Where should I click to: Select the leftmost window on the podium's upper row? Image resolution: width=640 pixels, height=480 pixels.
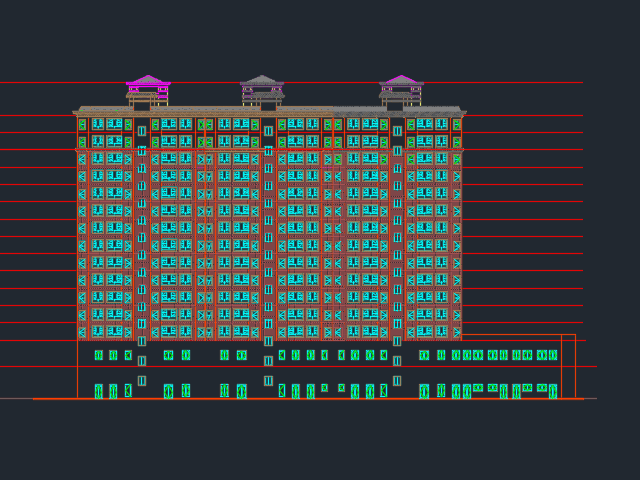[x=98, y=355]
